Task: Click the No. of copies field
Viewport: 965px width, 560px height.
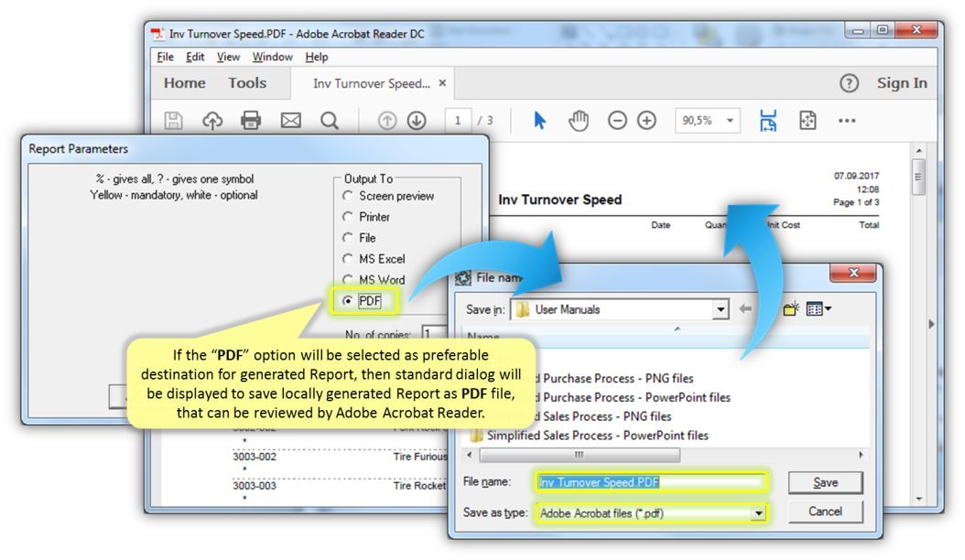Action: (x=435, y=334)
